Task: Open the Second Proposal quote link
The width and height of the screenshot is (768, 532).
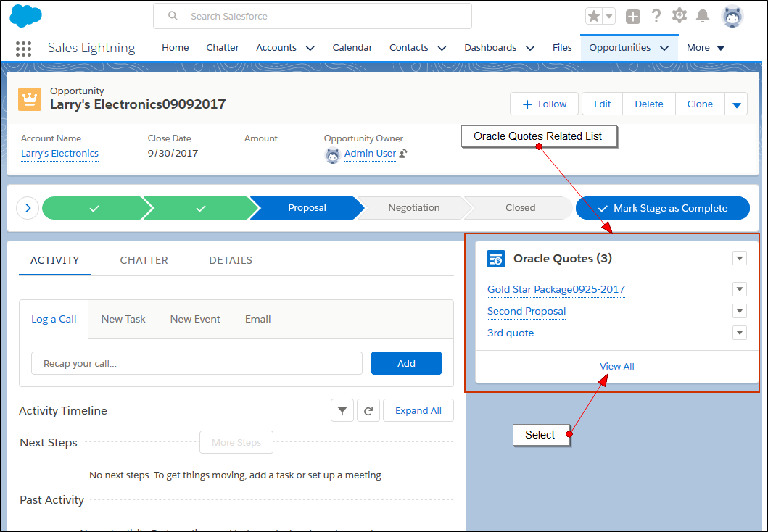Action: (x=527, y=311)
